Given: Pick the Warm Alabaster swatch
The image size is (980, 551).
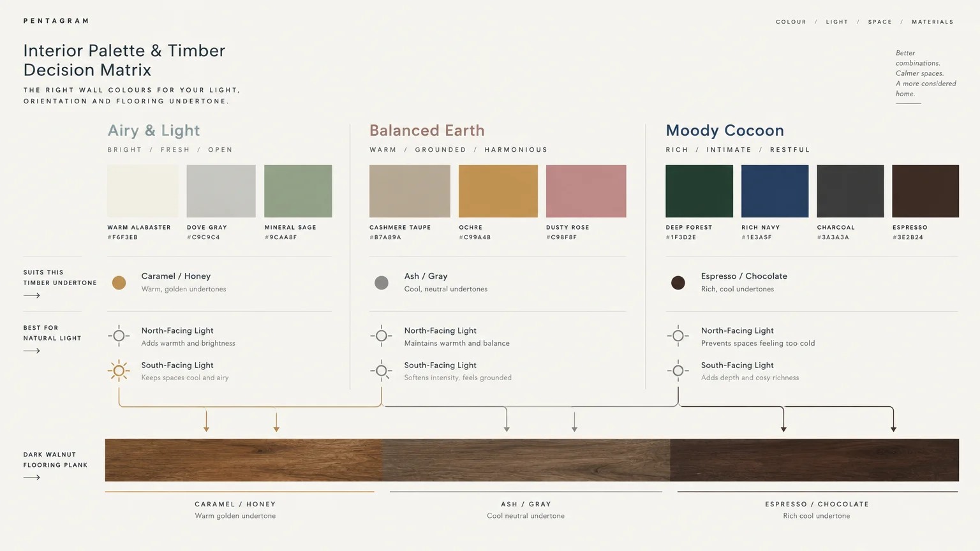Looking at the screenshot, I should pos(143,191).
